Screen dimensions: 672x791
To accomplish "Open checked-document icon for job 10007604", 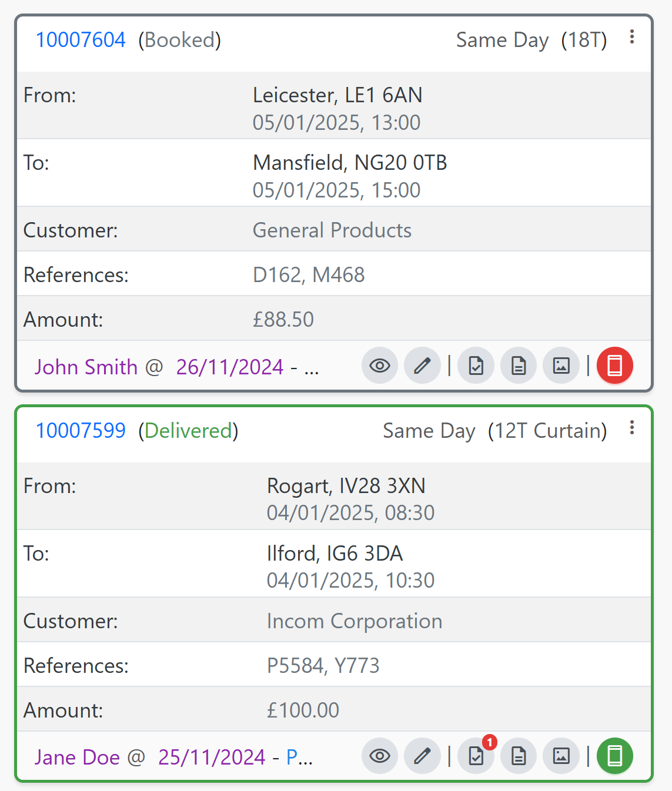I will coord(476,366).
